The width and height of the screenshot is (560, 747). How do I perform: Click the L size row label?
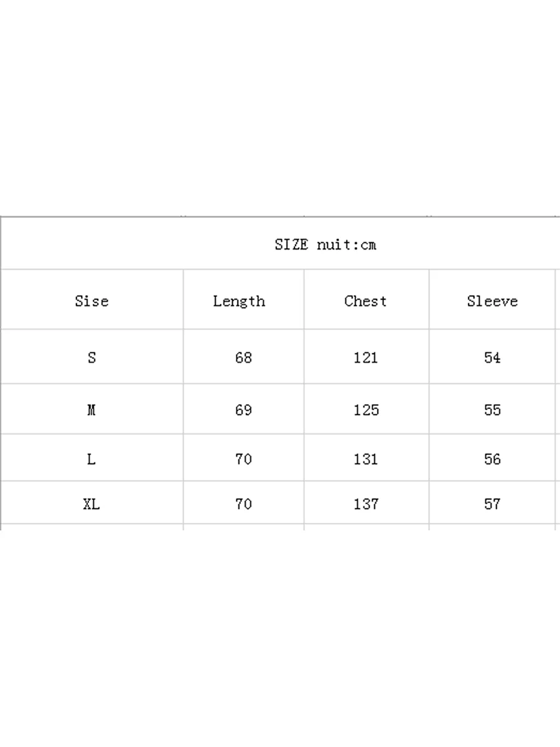point(91,459)
